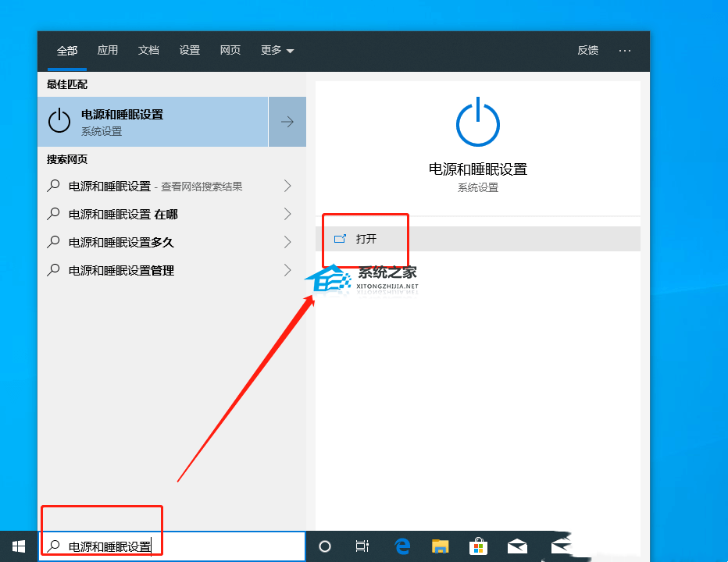Image resolution: width=728 pixels, height=562 pixels.
Task: Open the three-dot more options menu
Action: click(x=625, y=50)
